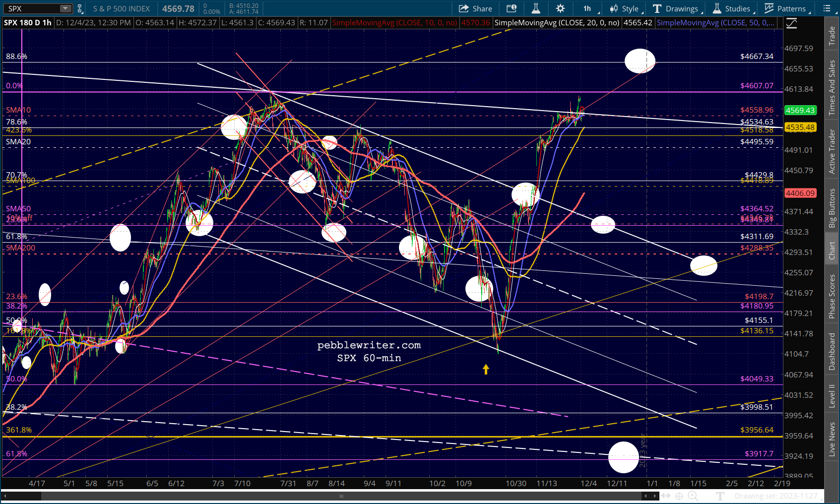
Task: Zoom in using the magnifier plus icon
Action: (x=693, y=496)
